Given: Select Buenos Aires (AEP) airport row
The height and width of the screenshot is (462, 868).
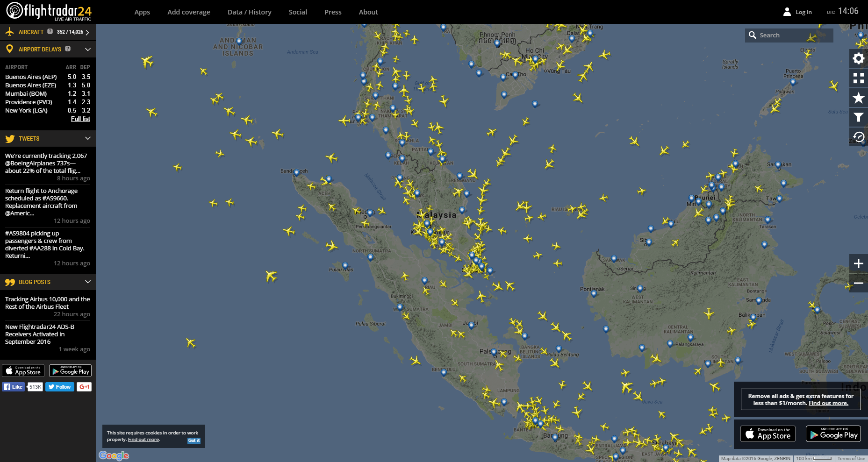Looking at the screenshot, I should (x=48, y=77).
